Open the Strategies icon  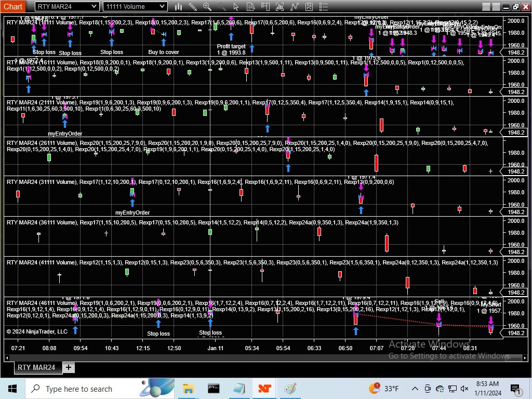coord(295,6)
